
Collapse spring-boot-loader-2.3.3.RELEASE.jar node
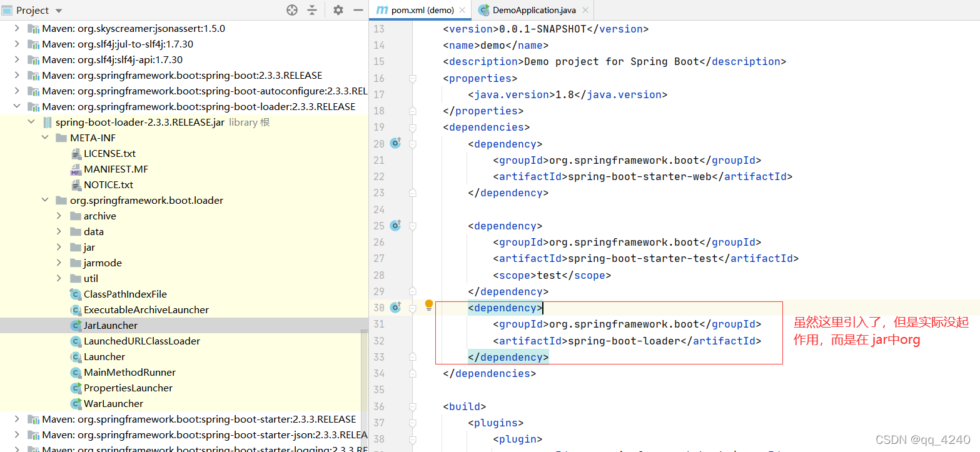click(x=31, y=123)
